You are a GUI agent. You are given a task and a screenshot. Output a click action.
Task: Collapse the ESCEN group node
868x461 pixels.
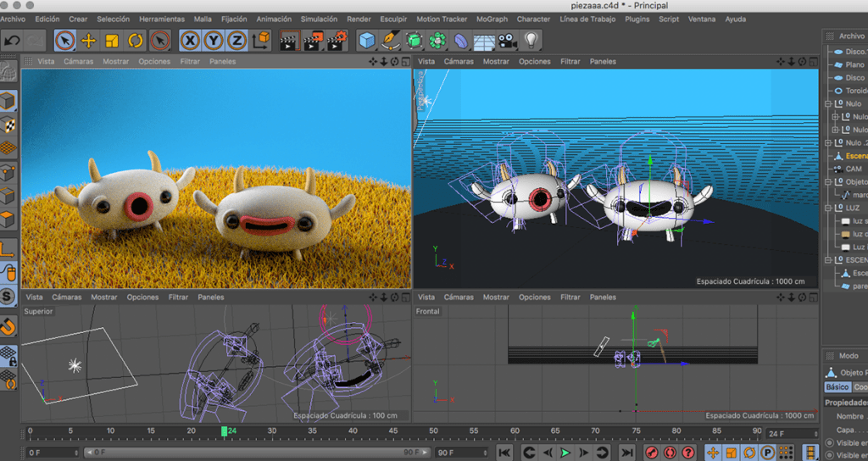click(x=828, y=260)
